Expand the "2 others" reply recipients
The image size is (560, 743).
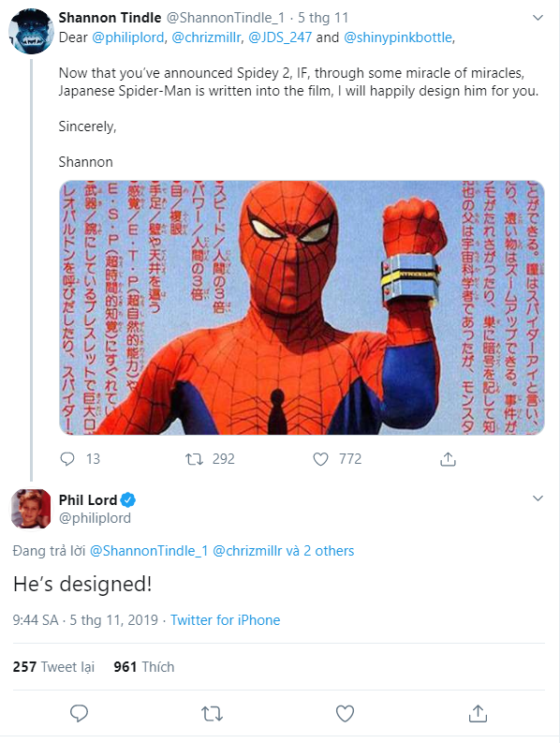(329, 551)
